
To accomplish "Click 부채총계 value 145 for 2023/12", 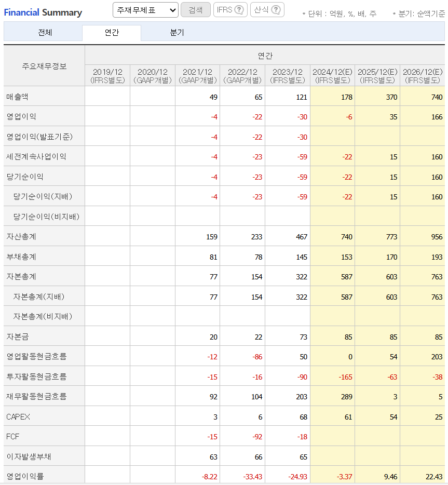I will 302,257.
